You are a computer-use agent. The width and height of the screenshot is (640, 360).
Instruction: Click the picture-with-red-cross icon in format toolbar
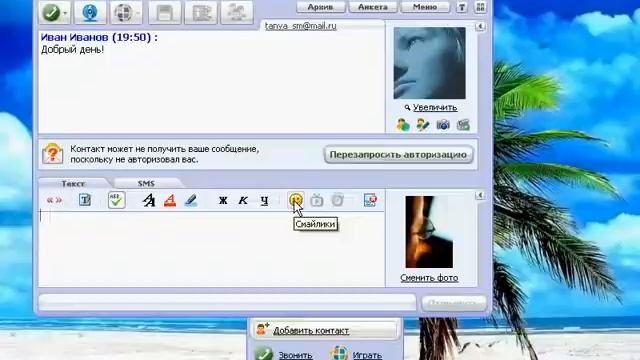[370, 200]
